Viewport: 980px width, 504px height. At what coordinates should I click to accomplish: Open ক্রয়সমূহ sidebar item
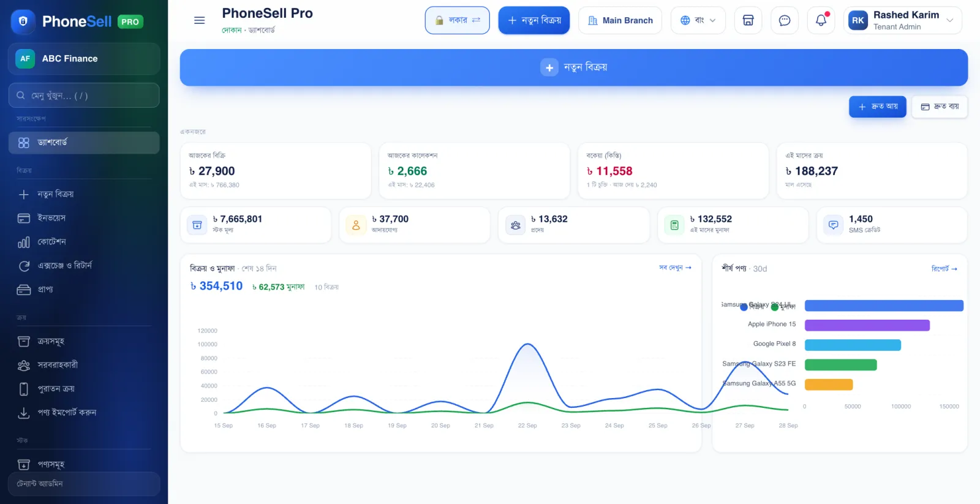coord(84,341)
